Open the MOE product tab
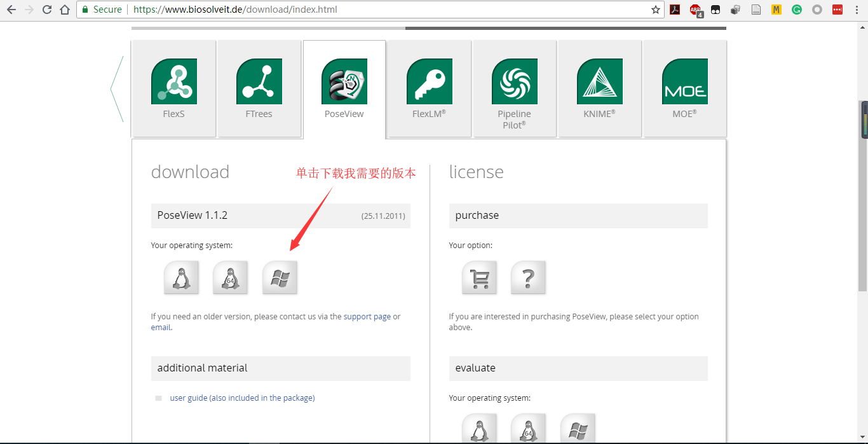868x444 pixels. 684,89
